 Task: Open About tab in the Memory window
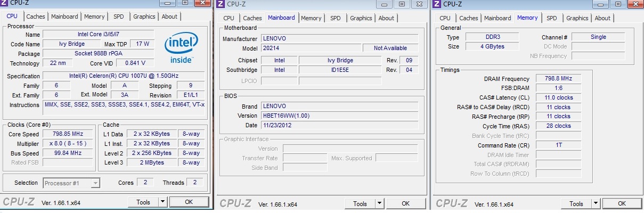602,18
